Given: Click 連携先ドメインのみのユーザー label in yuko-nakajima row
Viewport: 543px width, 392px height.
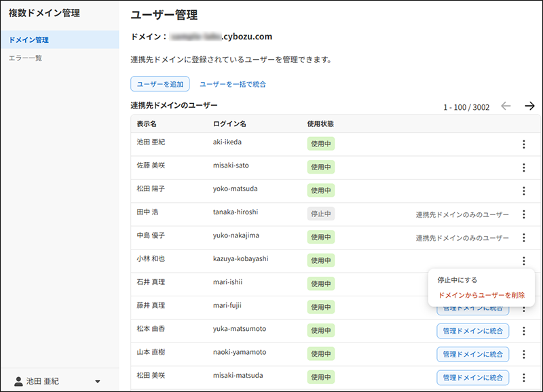Looking at the screenshot, I should [462, 238].
